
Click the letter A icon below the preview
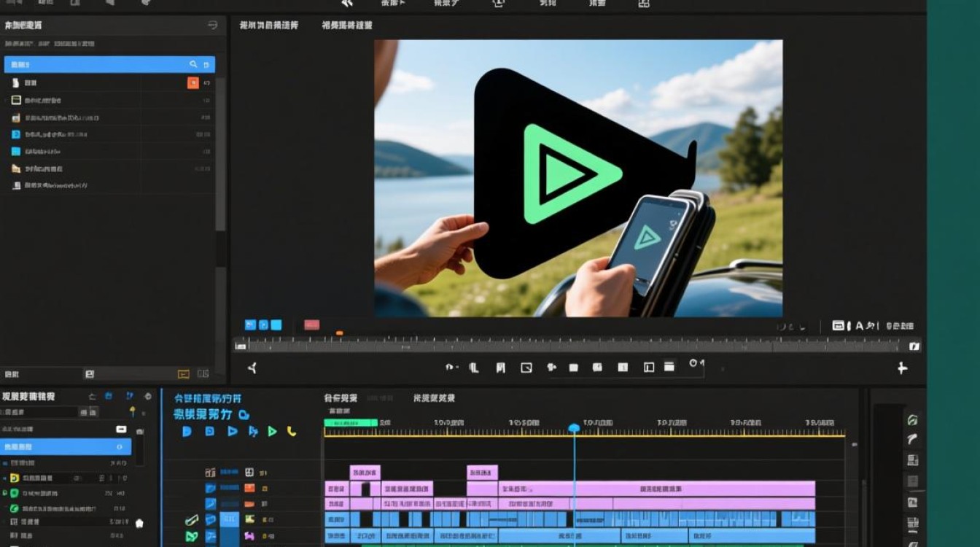(859, 326)
